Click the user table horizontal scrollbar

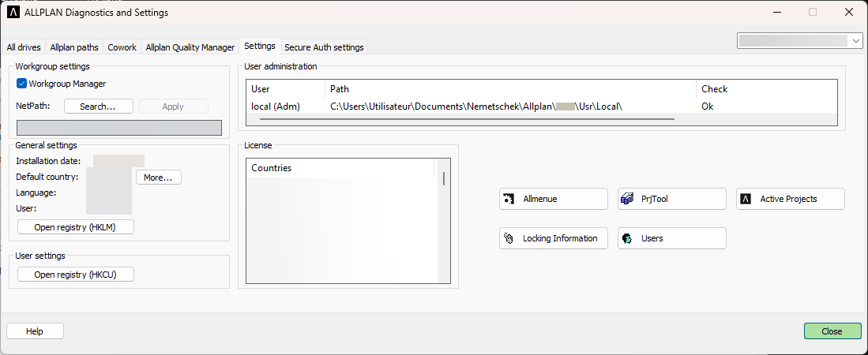pyautogui.click(x=467, y=119)
